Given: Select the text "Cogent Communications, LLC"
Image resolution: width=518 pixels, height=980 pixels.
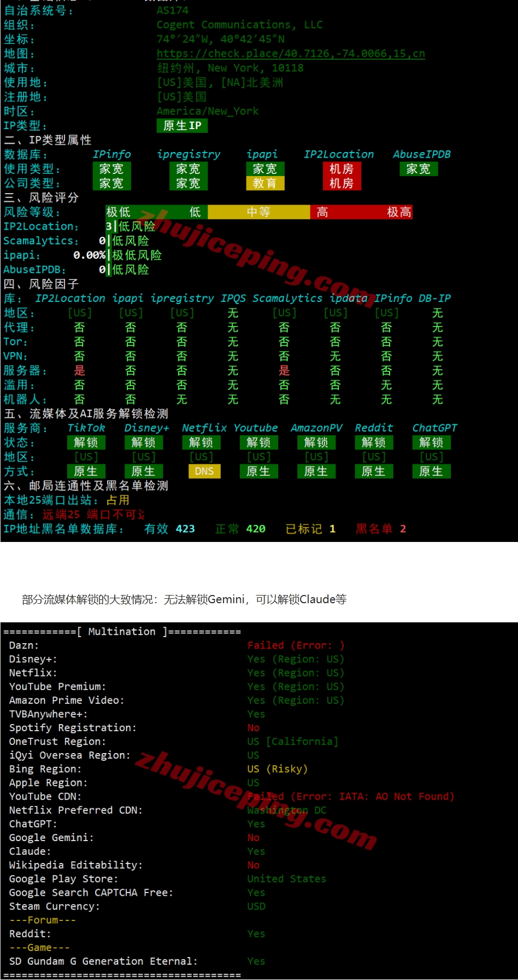Looking at the screenshot, I should click(239, 25).
